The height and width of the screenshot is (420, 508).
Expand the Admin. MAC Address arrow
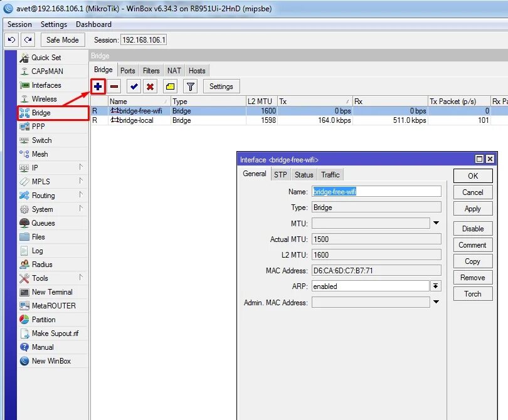(436, 302)
